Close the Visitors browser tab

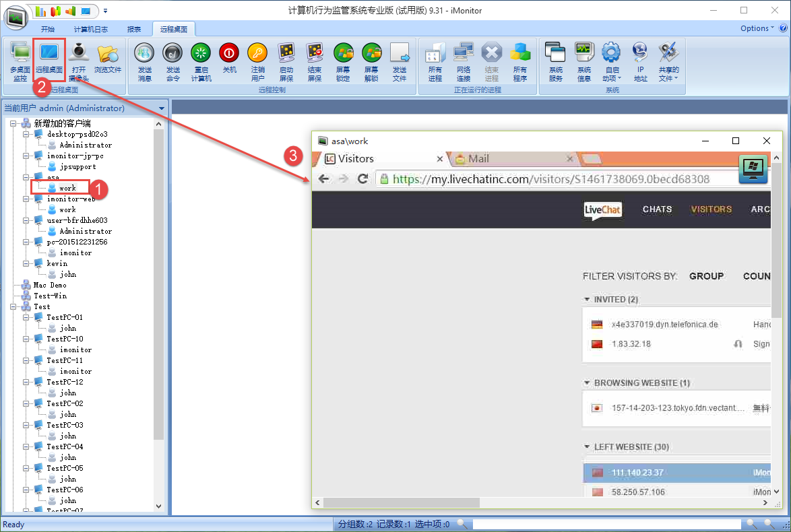pos(439,160)
